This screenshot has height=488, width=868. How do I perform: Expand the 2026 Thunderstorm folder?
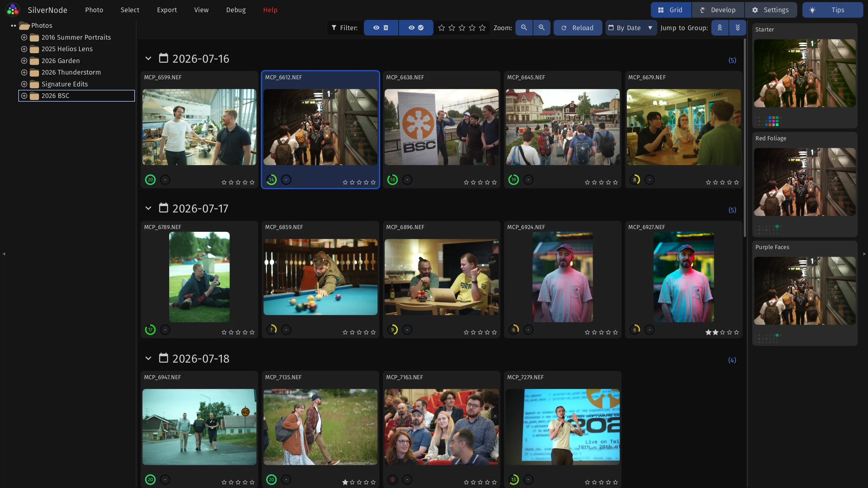click(x=24, y=72)
